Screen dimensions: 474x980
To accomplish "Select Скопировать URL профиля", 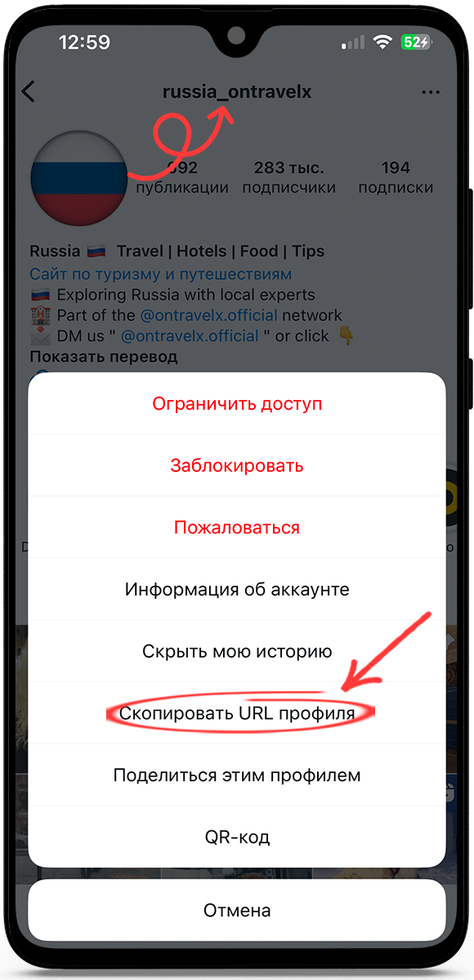I will coord(237,713).
